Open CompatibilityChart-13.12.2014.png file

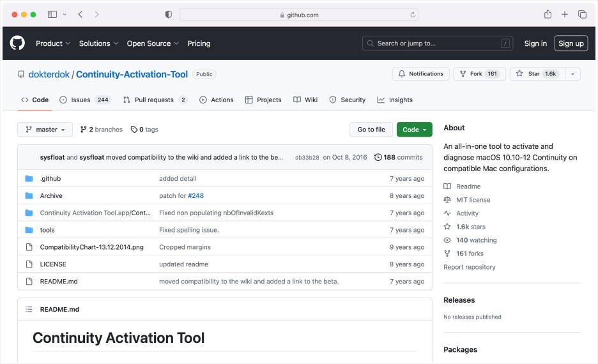pyautogui.click(x=92, y=247)
